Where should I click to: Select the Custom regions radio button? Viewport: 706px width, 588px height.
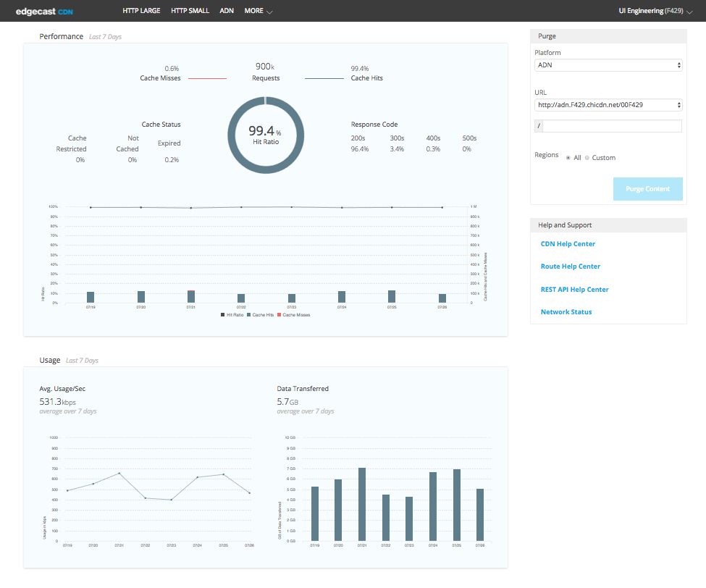tap(587, 158)
